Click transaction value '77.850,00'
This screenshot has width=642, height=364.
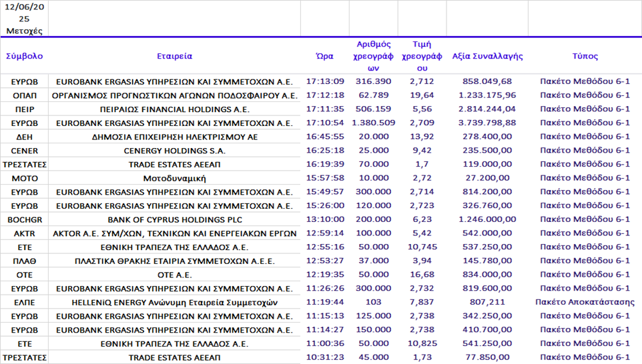pyautogui.click(x=487, y=357)
